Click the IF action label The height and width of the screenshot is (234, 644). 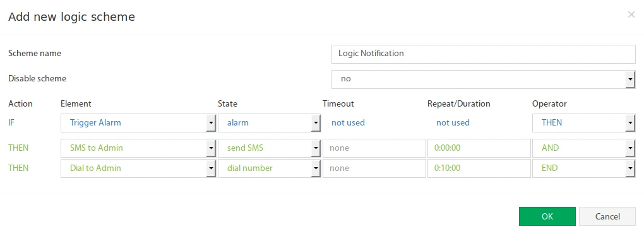coord(12,123)
